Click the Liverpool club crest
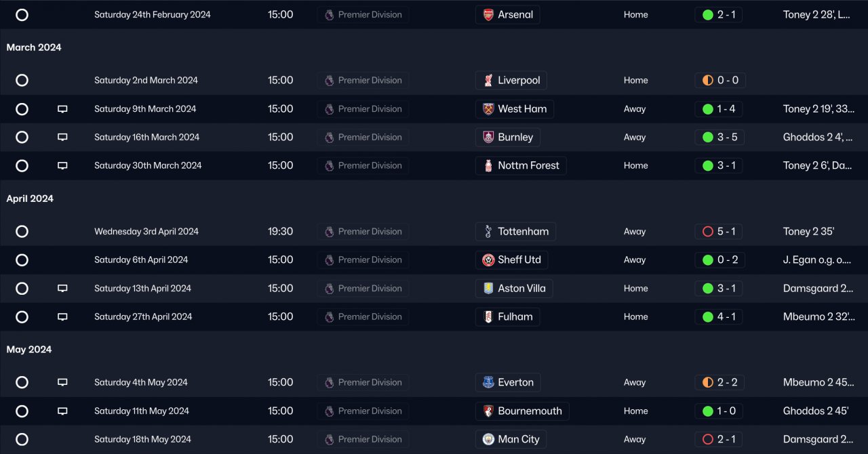This screenshot has height=454, width=868. [488, 81]
